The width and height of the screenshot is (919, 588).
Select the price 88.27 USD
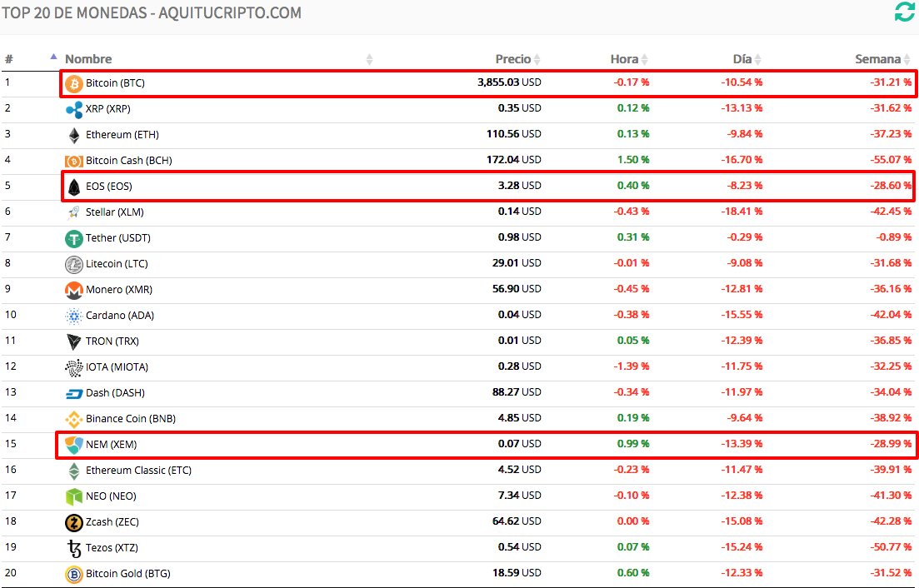pyautogui.click(x=517, y=392)
